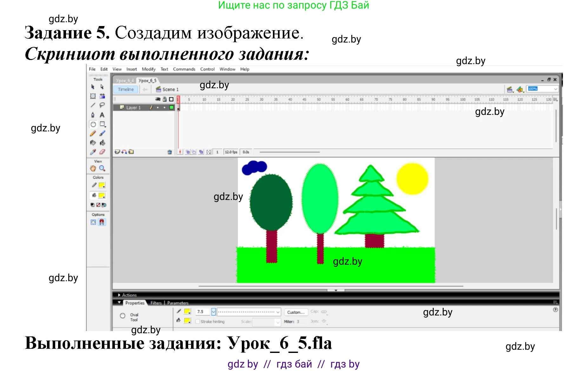This screenshot has width=588, height=371.
Task: Select the Pen tool
Action: (93, 115)
